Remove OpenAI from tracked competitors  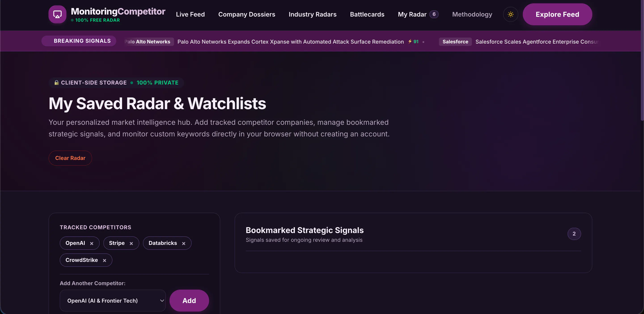click(92, 243)
